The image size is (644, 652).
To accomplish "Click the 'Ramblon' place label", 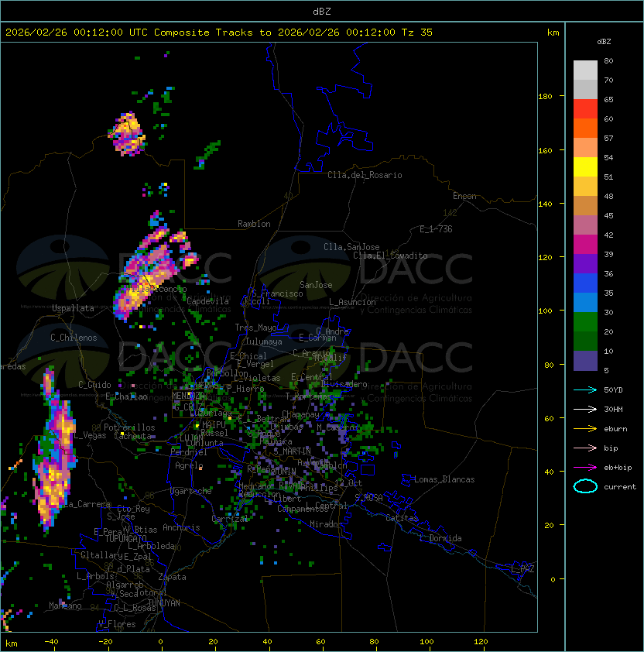I will [x=254, y=224].
